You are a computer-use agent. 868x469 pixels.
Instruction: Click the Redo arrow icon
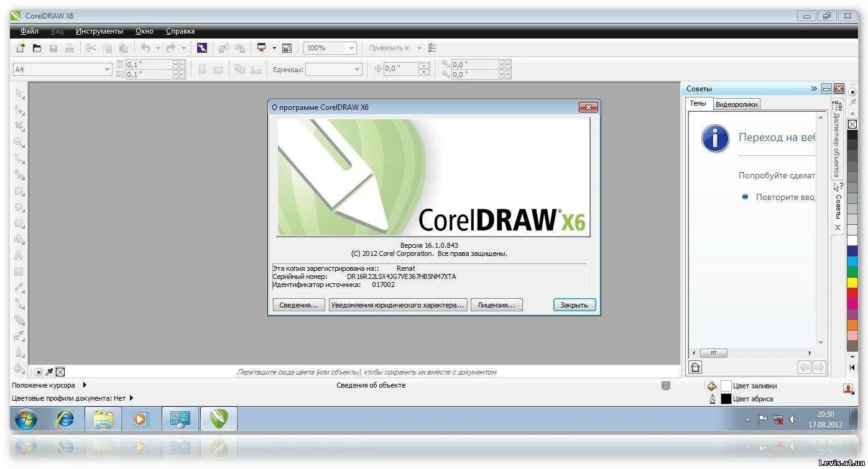click(171, 48)
